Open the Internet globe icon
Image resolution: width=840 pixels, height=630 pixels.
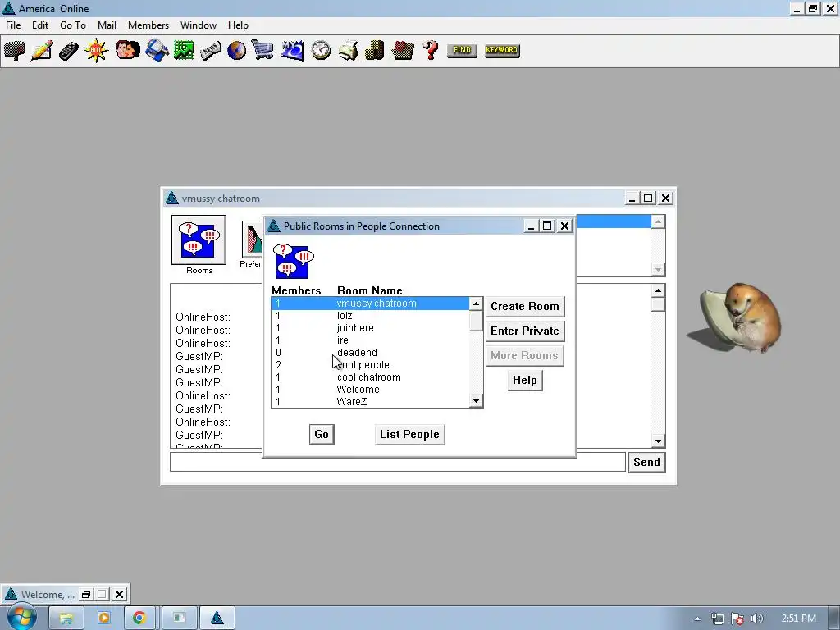pyautogui.click(x=236, y=50)
